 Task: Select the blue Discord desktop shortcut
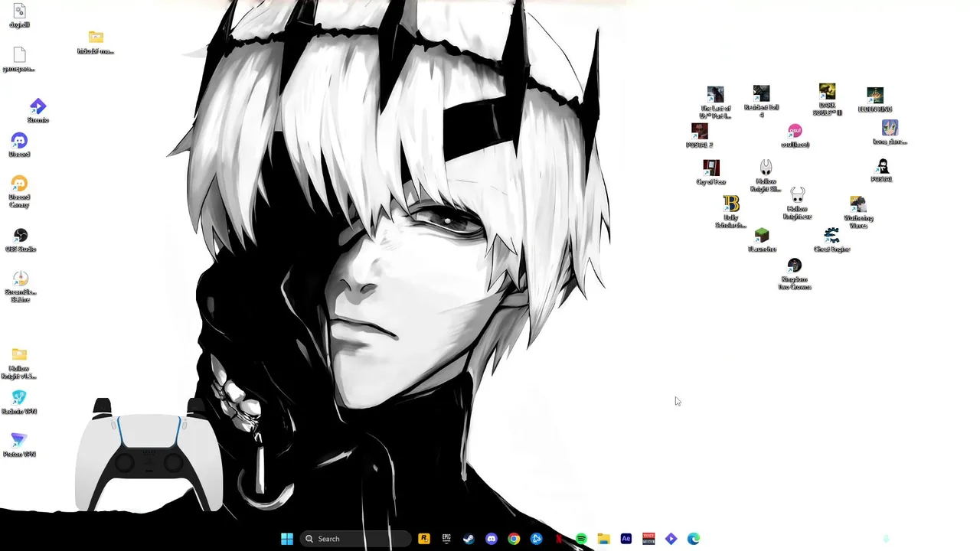19,145
